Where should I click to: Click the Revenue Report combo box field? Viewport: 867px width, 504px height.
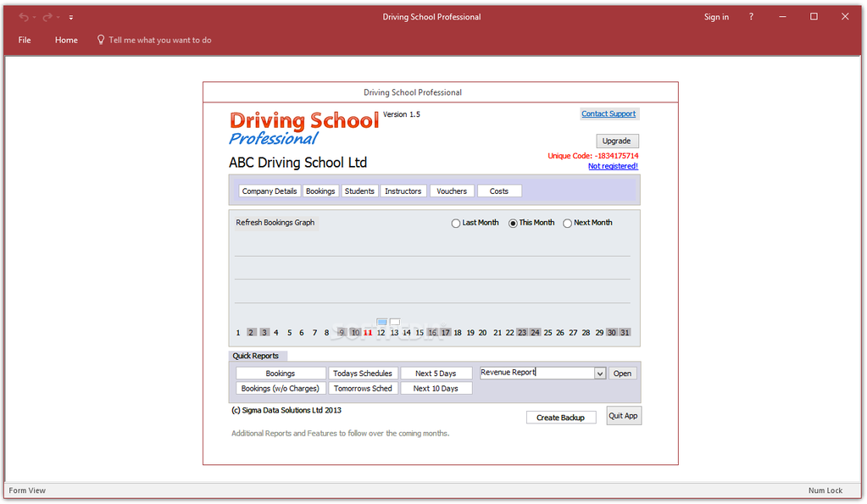click(x=537, y=373)
